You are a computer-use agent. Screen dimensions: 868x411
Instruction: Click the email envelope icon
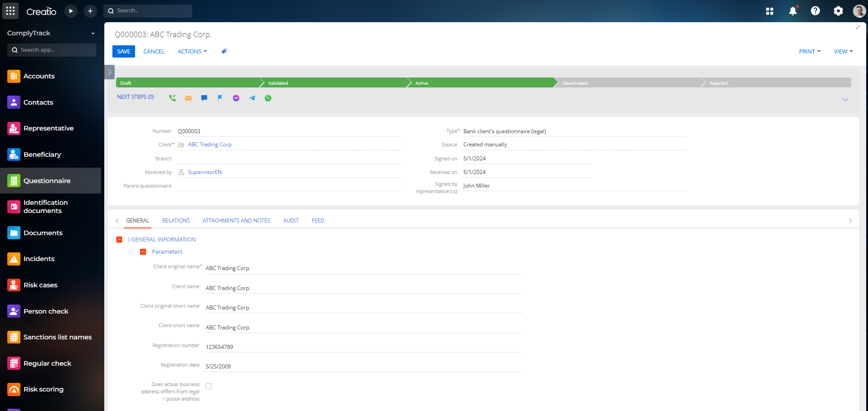click(189, 98)
